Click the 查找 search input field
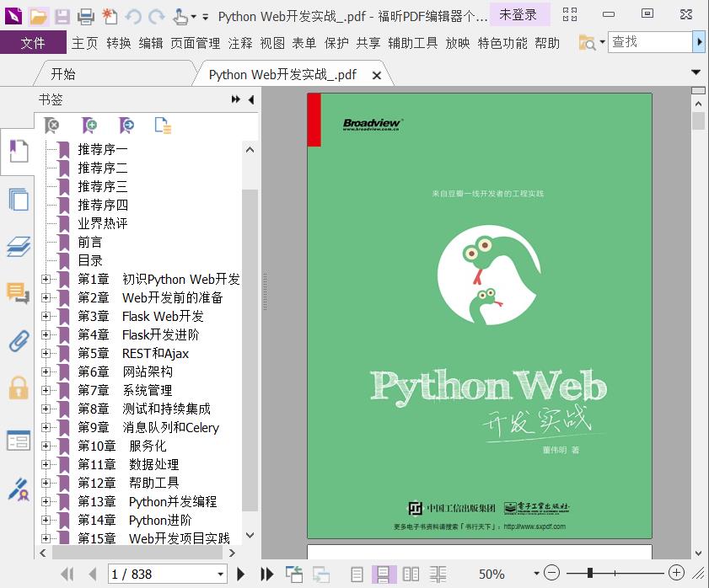The width and height of the screenshot is (709, 588). coord(651,42)
